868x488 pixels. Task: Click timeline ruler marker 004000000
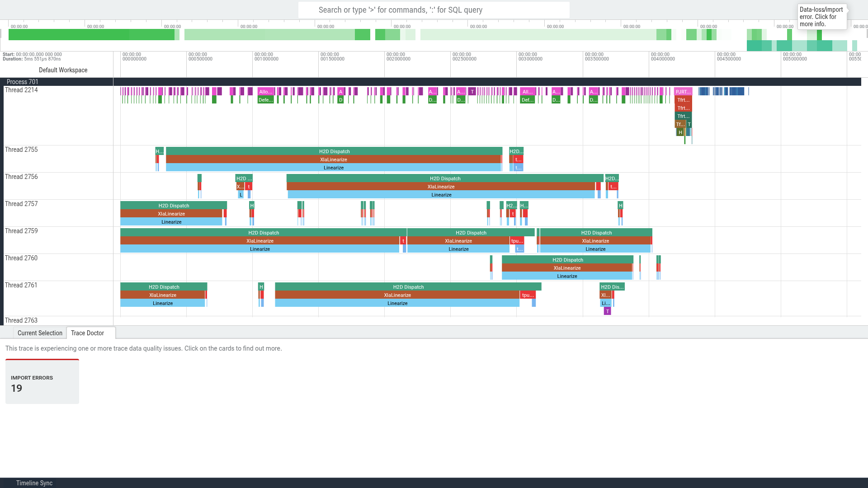(x=663, y=56)
